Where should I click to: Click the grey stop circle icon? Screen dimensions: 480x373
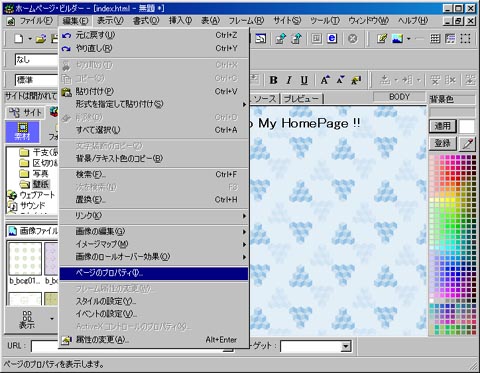(352, 39)
